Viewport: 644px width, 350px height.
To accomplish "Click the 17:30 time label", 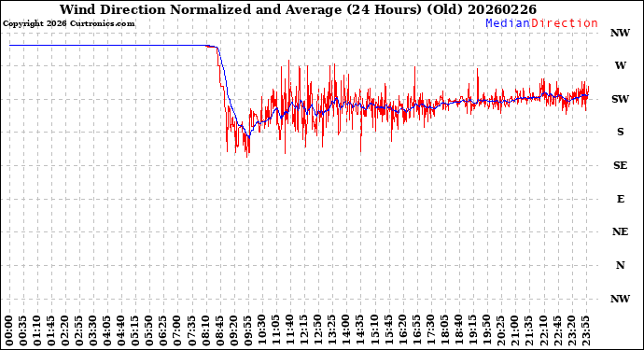I will tap(430, 330).
